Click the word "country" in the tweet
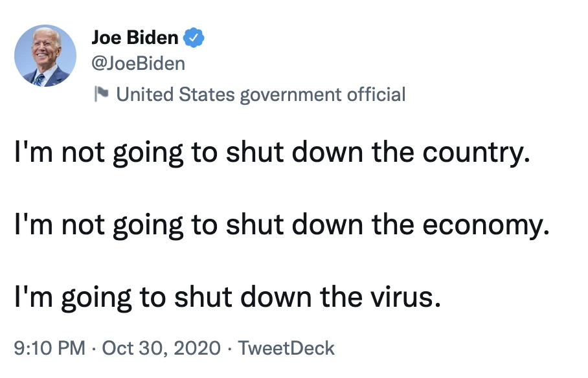Screen dimensions: 588x378 (475, 153)
